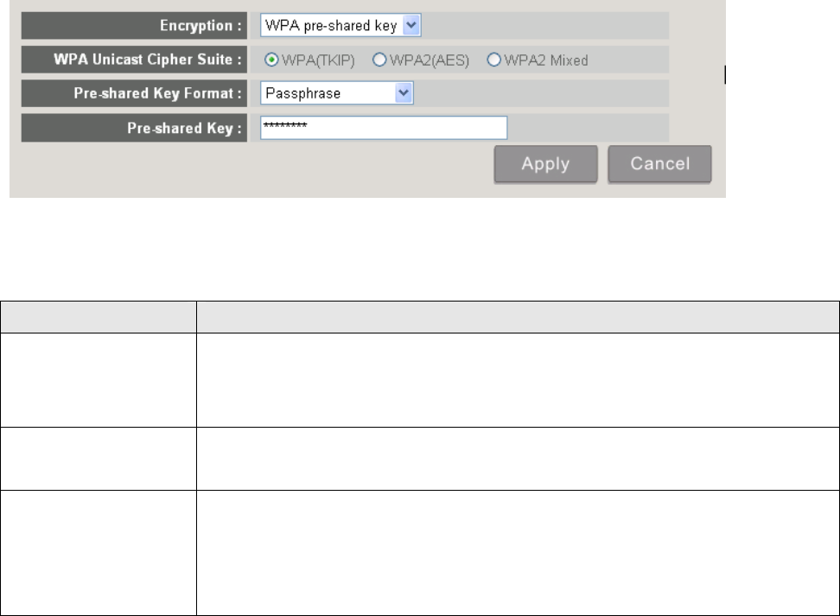840x616 pixels.
Task: Choose the WPA2(AES) radio button
Action: (379, 60)
